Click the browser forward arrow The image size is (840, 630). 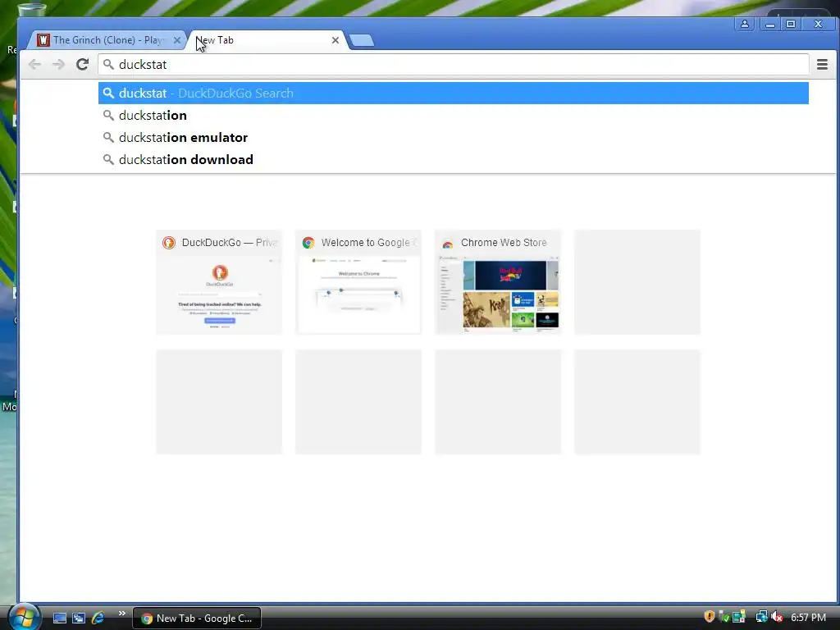pos(58,65)
